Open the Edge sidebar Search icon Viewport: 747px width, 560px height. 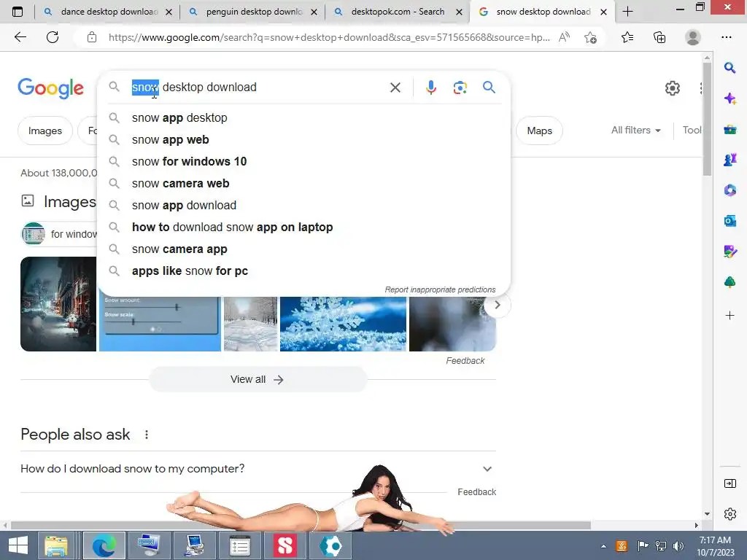point(729,68)
